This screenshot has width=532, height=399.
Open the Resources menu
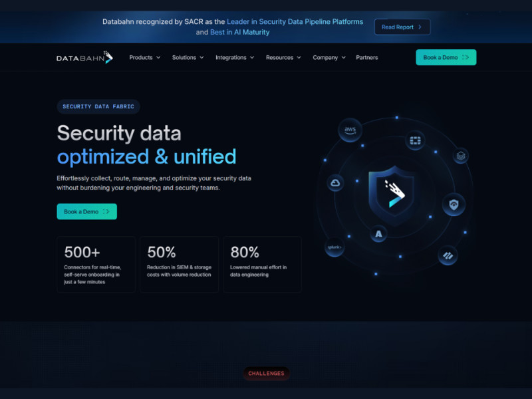coord(284,57)
